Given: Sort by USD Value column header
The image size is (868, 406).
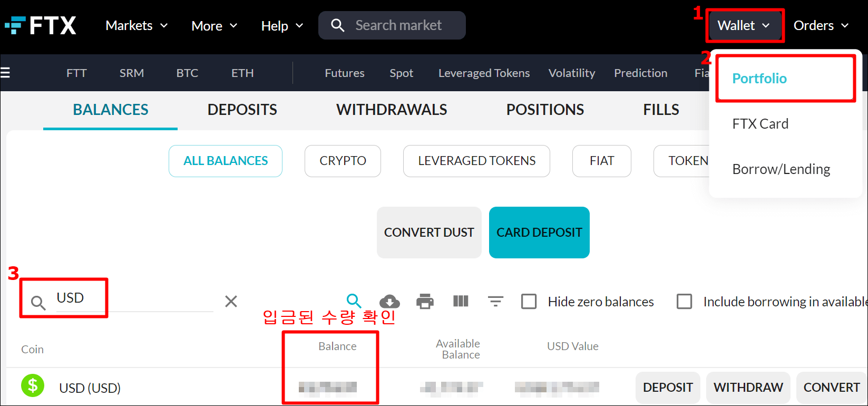Looking at the screenshot, I should click(x=573, y=346).
